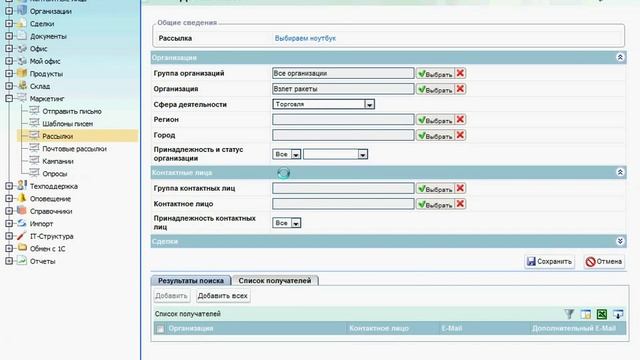Click the Справочники book icon

click(x=22, y=211)
